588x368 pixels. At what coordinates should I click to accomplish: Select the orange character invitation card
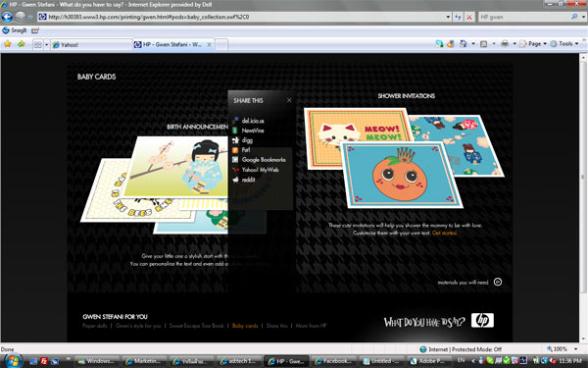(401, 175)
